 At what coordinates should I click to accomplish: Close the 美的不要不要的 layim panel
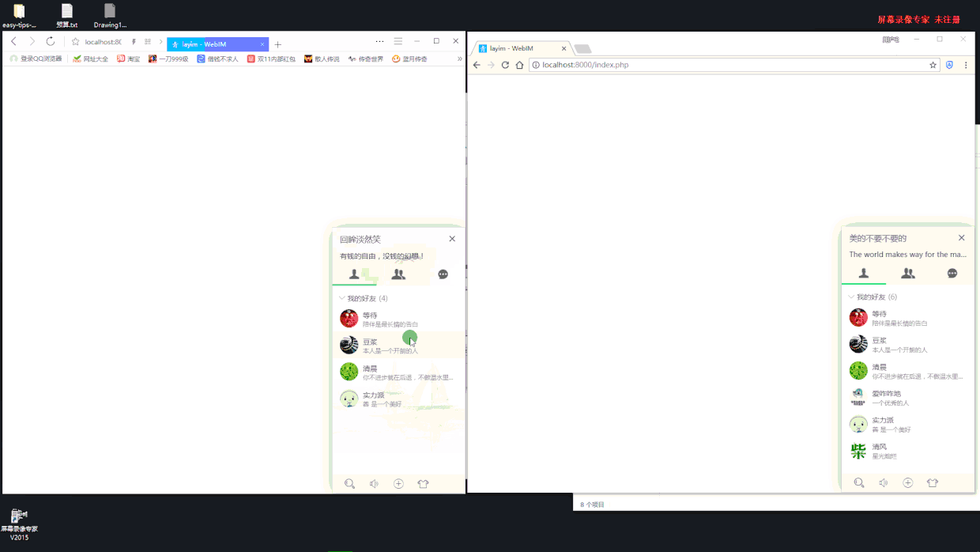coord(962,238)
